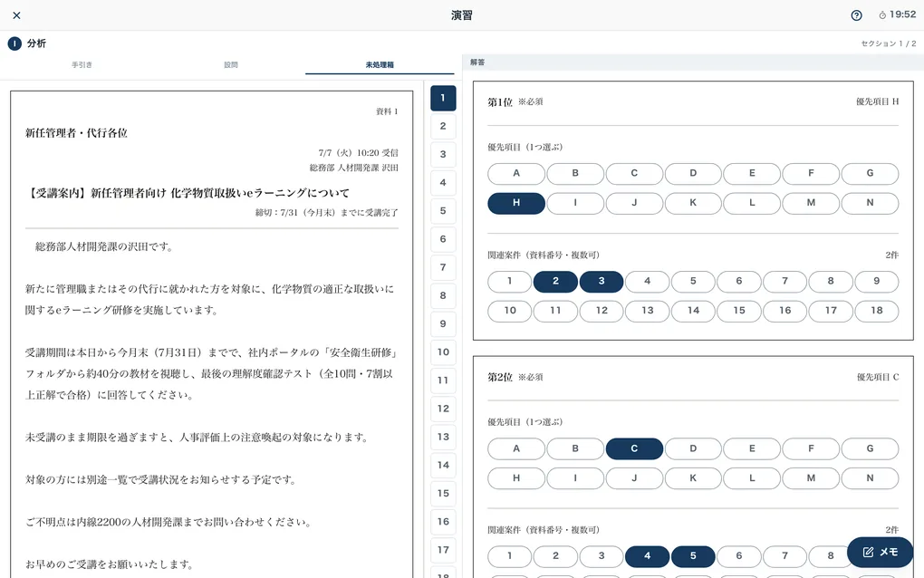
Task: Toggle related case 3 in 第1位
Action: (x=602, y=282)
